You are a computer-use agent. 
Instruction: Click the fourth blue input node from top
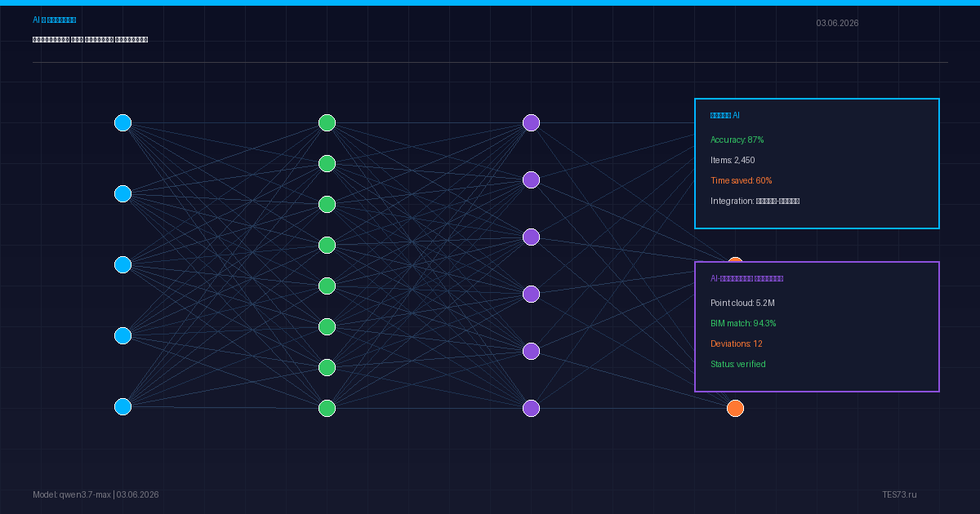pyautogui.click(x=122, y=335)
